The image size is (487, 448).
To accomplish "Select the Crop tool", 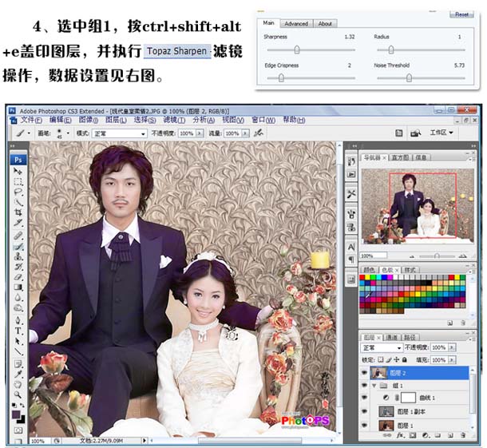I will (x=18, y=212).
